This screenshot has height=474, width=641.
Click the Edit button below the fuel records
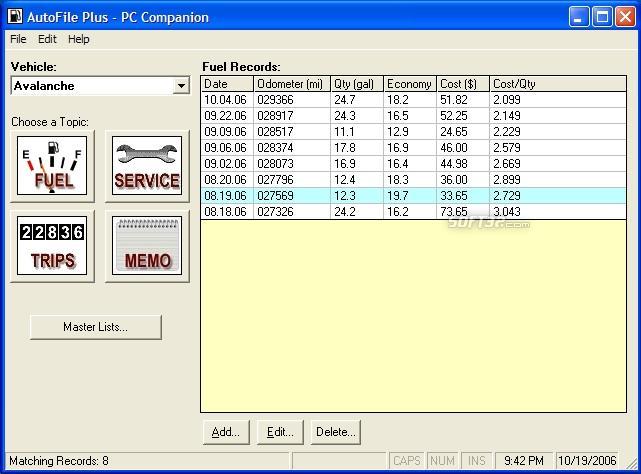click(280, 432)
